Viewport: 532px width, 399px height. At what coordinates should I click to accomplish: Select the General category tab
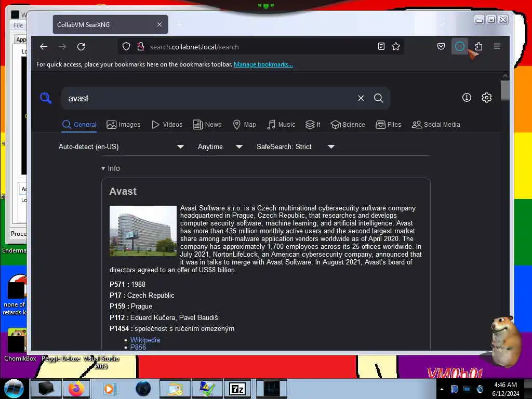pos(79,125)
